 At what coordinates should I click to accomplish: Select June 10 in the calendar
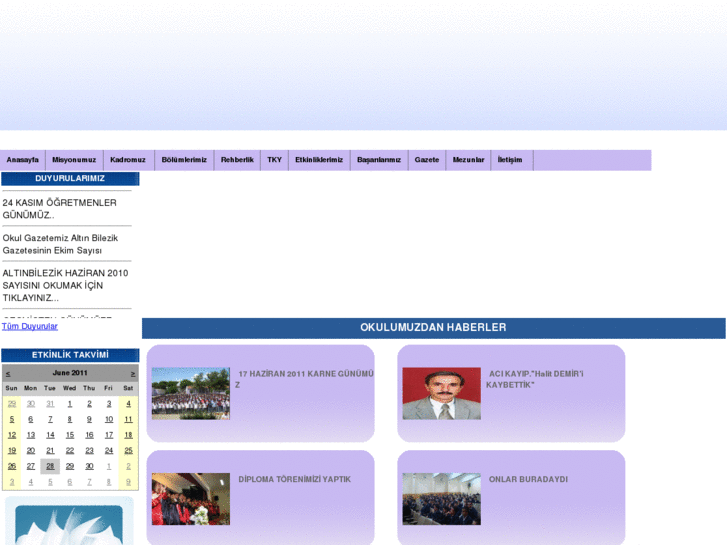[109, 419]
